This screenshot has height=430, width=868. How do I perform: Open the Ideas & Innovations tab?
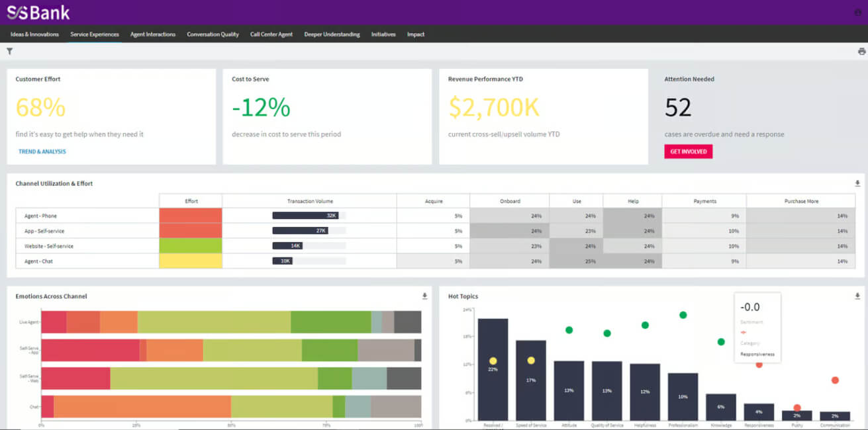(34, 34)
